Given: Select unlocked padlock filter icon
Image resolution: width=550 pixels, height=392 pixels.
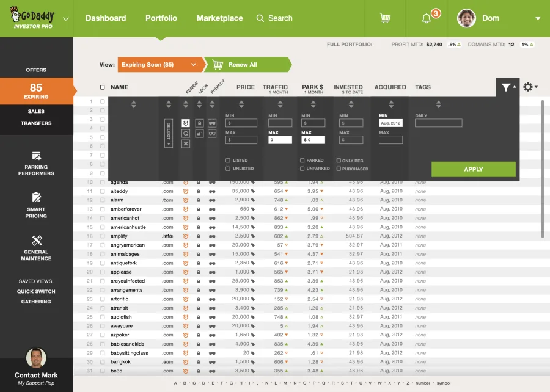Looking at the screenshot, I should tap(200, 134).
